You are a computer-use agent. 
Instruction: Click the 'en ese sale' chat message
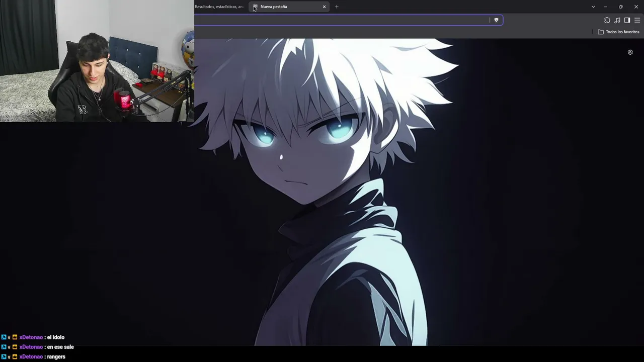(60, 347)
